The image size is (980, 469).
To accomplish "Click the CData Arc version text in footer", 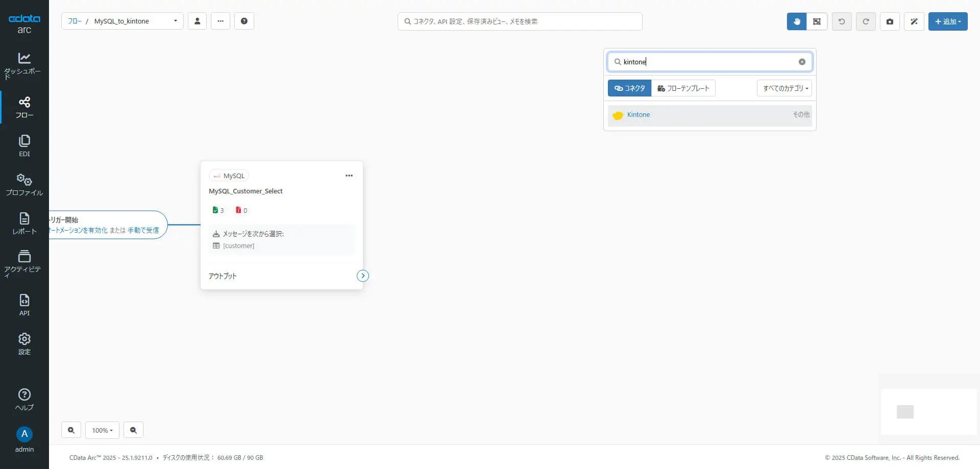I will click(x=111, y=458).
